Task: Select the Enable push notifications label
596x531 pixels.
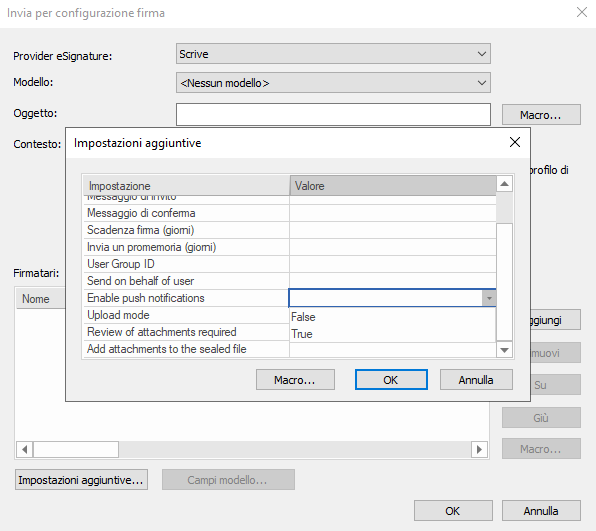Action: pyautogui.click(x=146, y=298)
